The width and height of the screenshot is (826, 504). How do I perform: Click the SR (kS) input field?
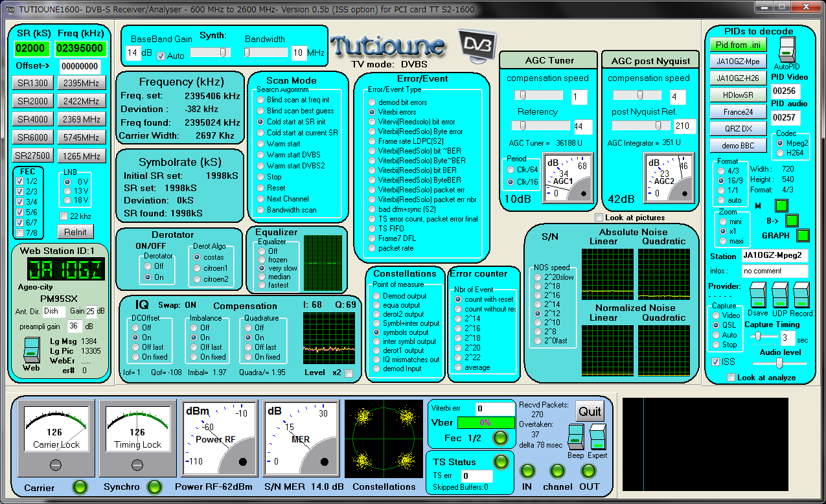tap(32, 49)
